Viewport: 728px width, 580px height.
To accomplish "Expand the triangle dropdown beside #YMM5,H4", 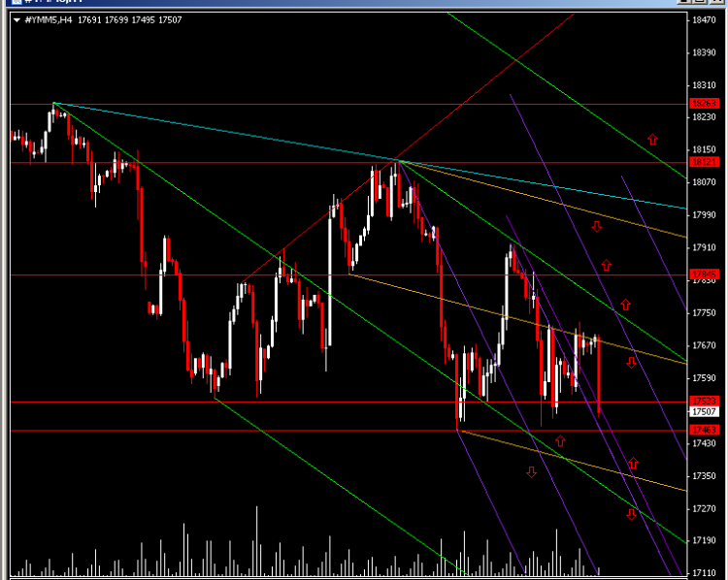I will pyautogui.click(x=17, y=20).
